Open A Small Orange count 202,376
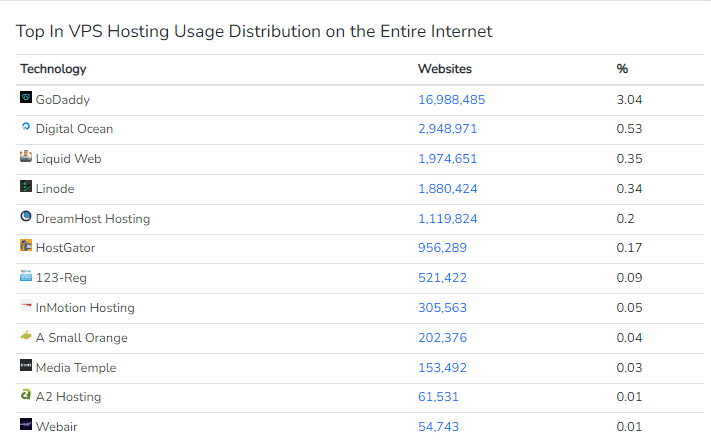This screenshot has height=441, width=711. [442, 338]
